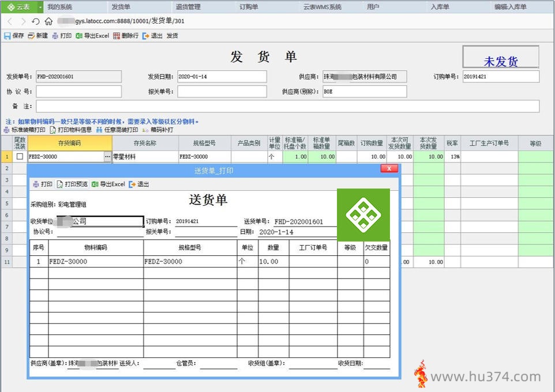Image resolution: width=555 pixels, height=392 pixels.
Task: Click the 收货单位 field in dialog
Action: coord(100,221)
